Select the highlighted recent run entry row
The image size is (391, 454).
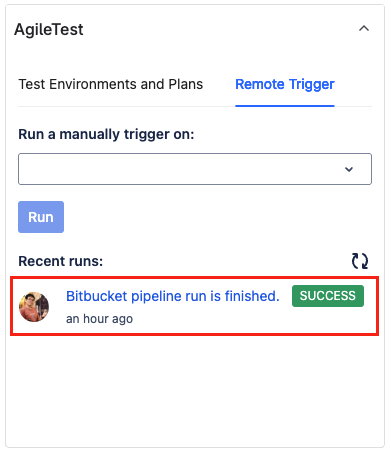pos(195,306)
